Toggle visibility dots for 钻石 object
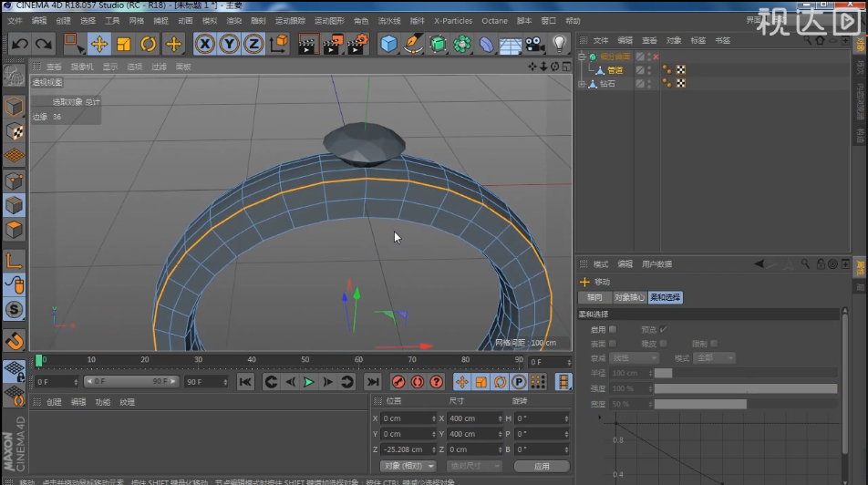The image size is (868, 485). [649, 84]
